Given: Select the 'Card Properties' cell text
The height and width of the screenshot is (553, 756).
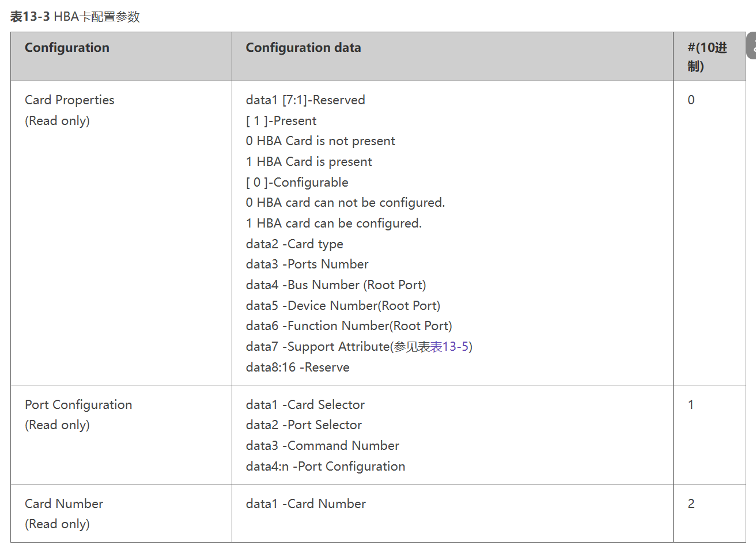Looking at the screenshot, I should pyautogui.click(x=70, y=100).
